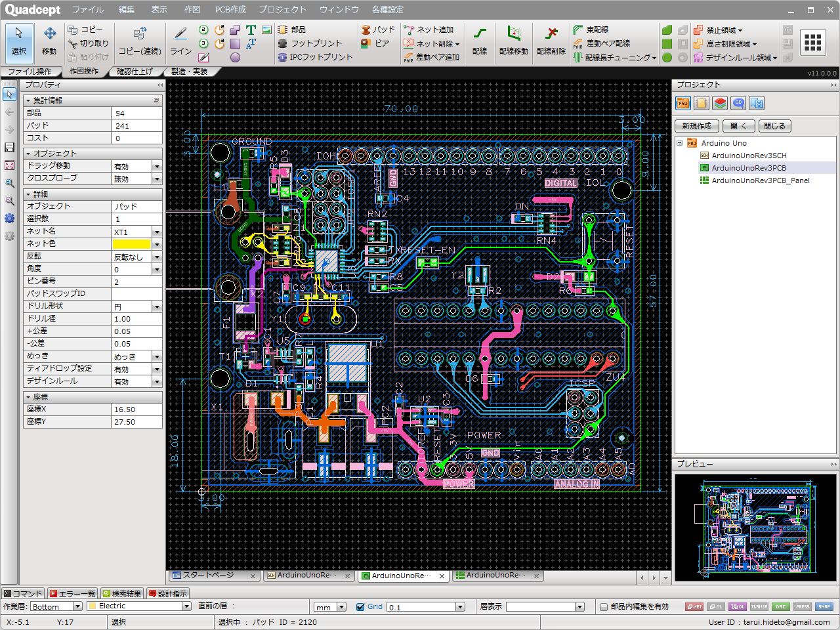Toggle the Grid checkbox
This screenshot has height=630, width=840.
[x=360, y=607]
